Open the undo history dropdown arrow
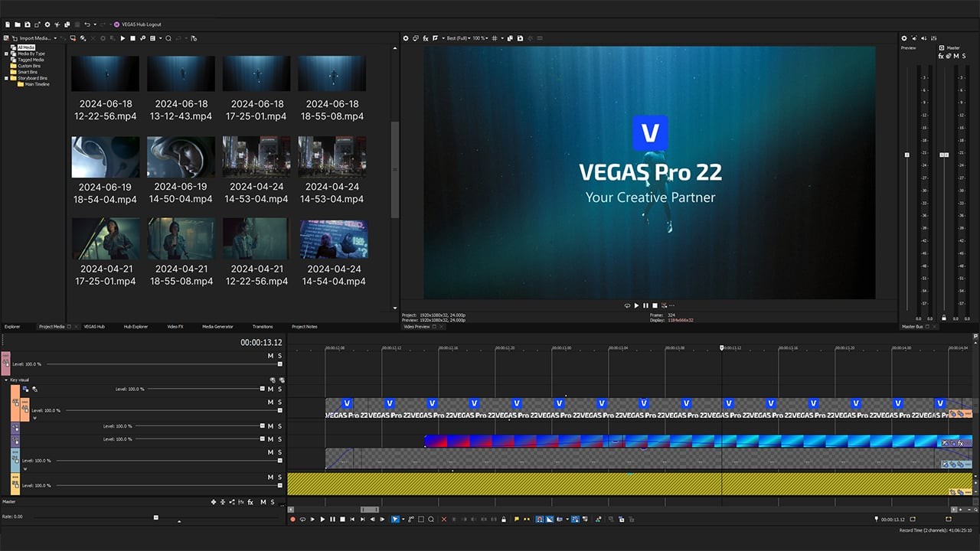The width and height of the screenshot is (980, 551). [x=95, y=24]
